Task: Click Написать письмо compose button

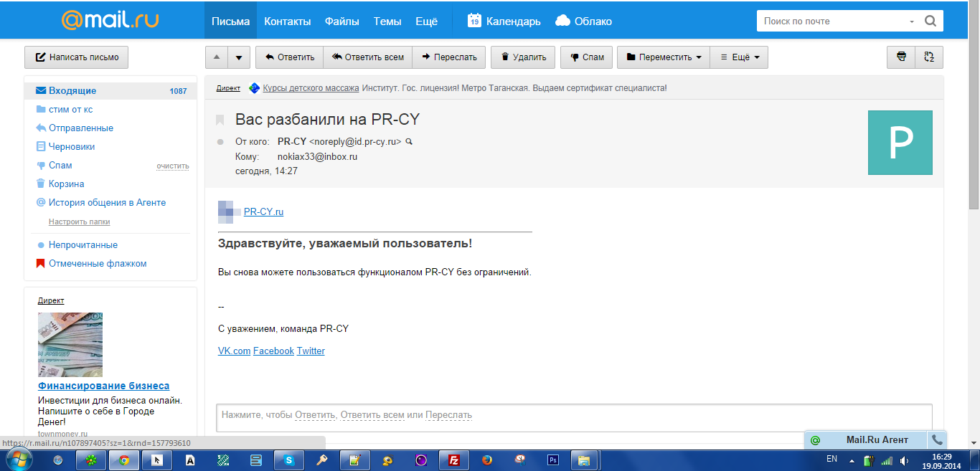Action: pos(76,57)
